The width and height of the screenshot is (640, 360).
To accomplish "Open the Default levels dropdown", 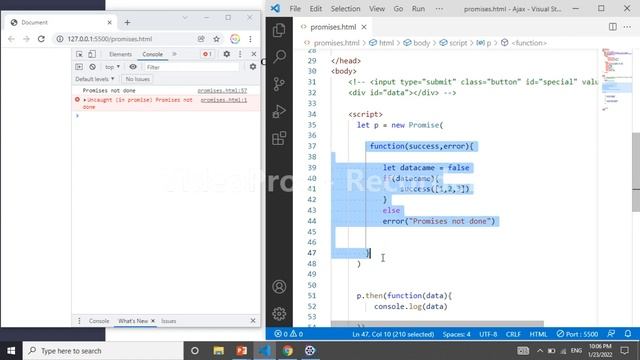I will [x=95, y=79].
